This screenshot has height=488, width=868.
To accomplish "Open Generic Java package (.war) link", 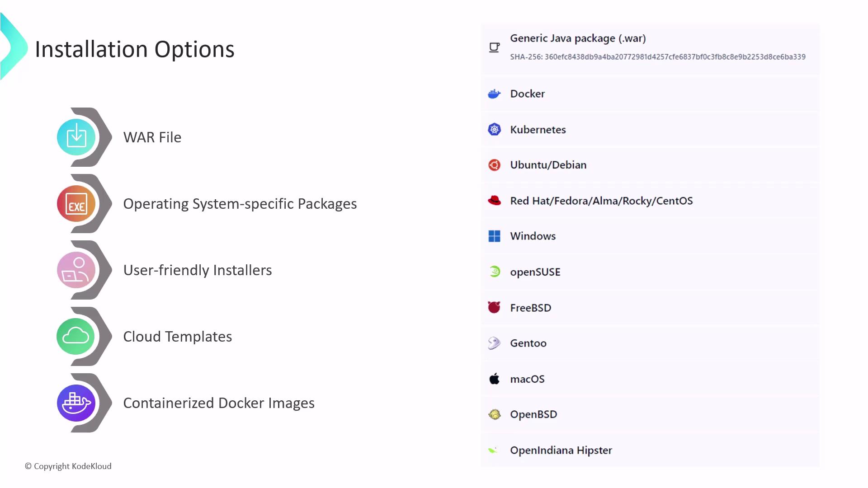I will pyautogui.click(x=578, y=38).
